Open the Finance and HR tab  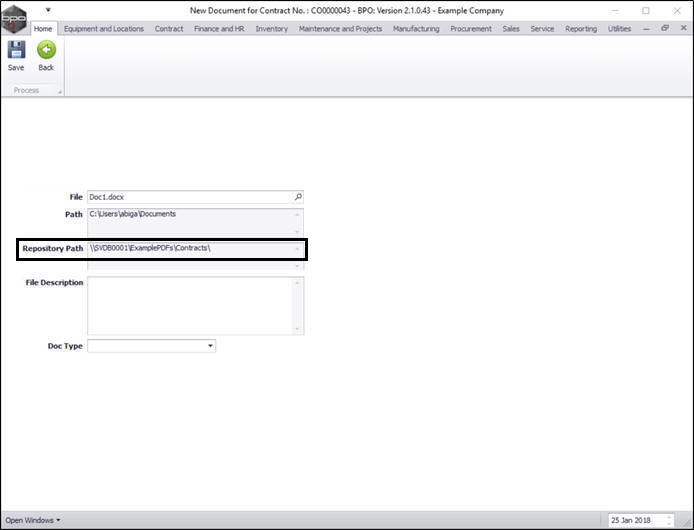pos(219,29)
